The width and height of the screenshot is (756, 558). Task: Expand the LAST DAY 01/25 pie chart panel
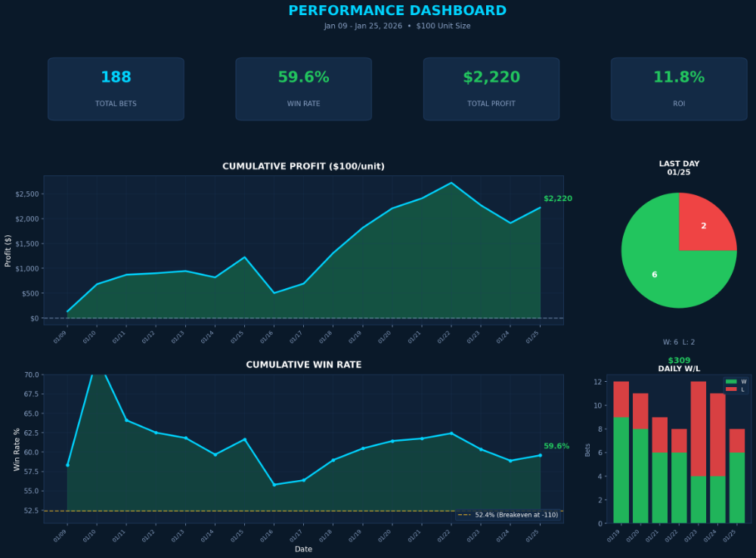coord(678,167)
